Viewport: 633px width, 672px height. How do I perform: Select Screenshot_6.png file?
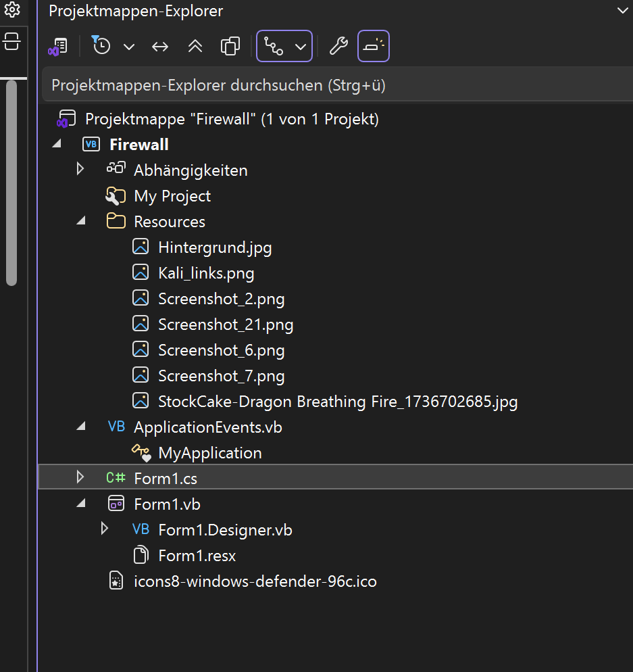pos(222,351)
